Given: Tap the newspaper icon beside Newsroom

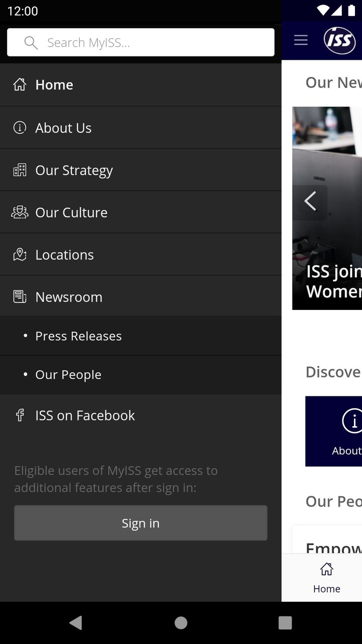Looking at the screenshot, I should point(20,297).
